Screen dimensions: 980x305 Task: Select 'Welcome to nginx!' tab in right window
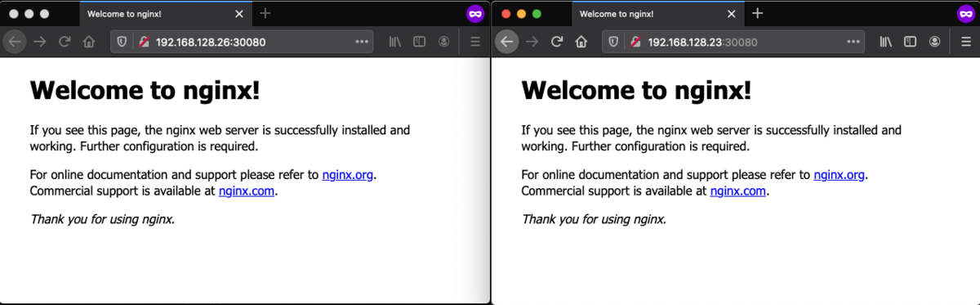point(657,14)
